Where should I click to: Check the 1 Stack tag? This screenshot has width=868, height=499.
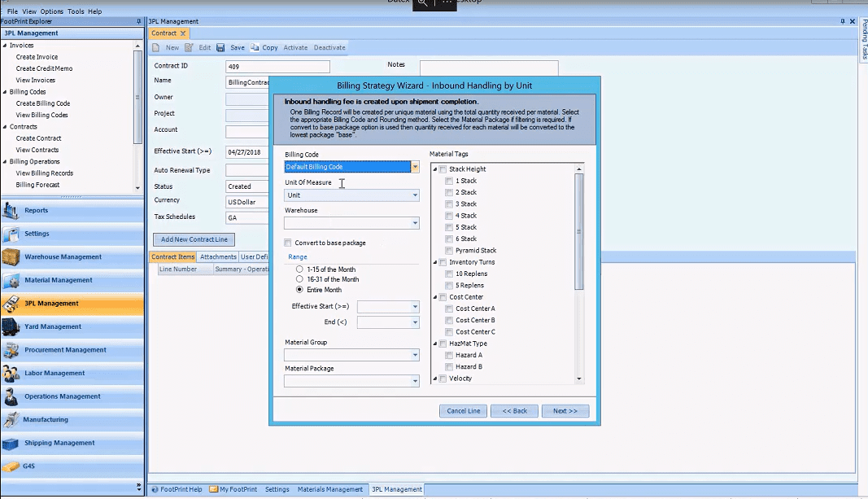pos(449,181)
